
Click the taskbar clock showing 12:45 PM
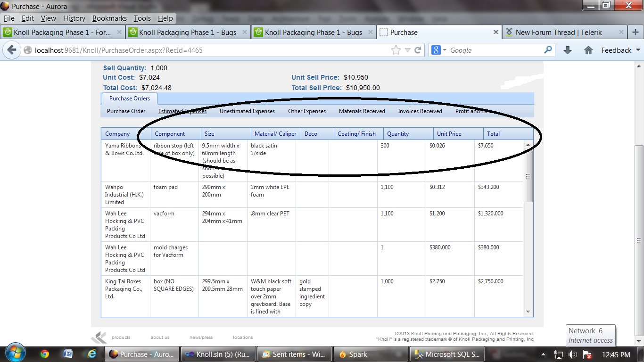(616, 354)
